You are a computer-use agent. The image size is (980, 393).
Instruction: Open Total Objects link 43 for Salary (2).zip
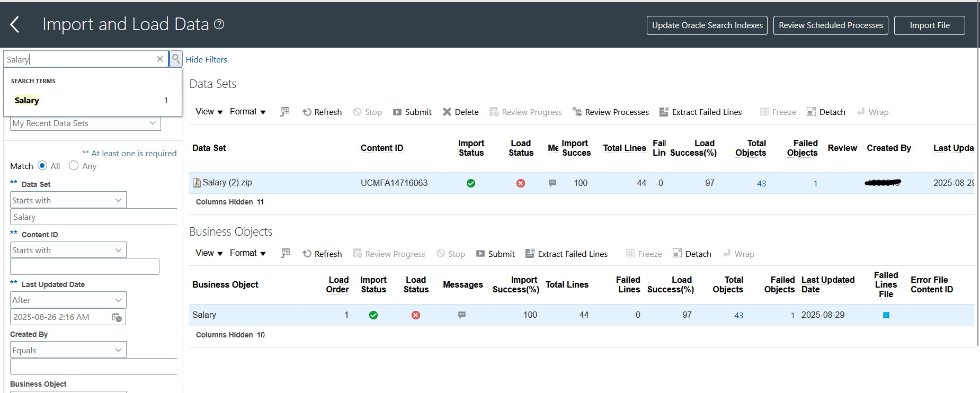pos(761,183)
